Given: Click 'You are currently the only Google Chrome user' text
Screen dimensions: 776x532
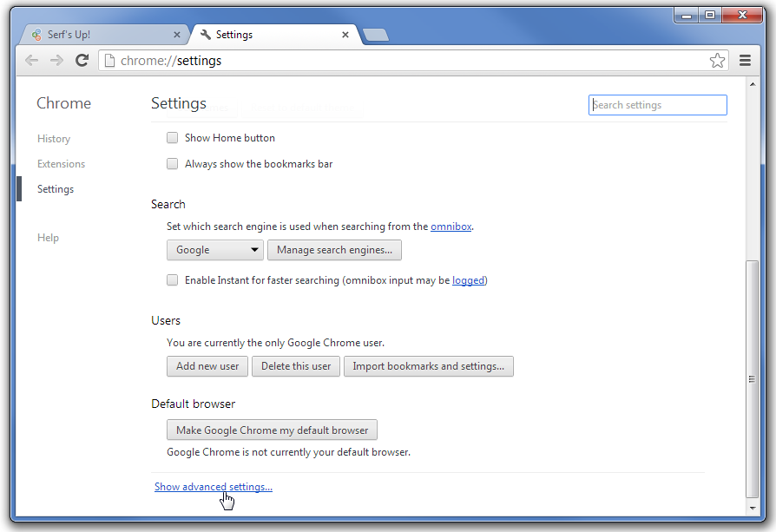Looking at the screenshot, I should coord(276,343).
